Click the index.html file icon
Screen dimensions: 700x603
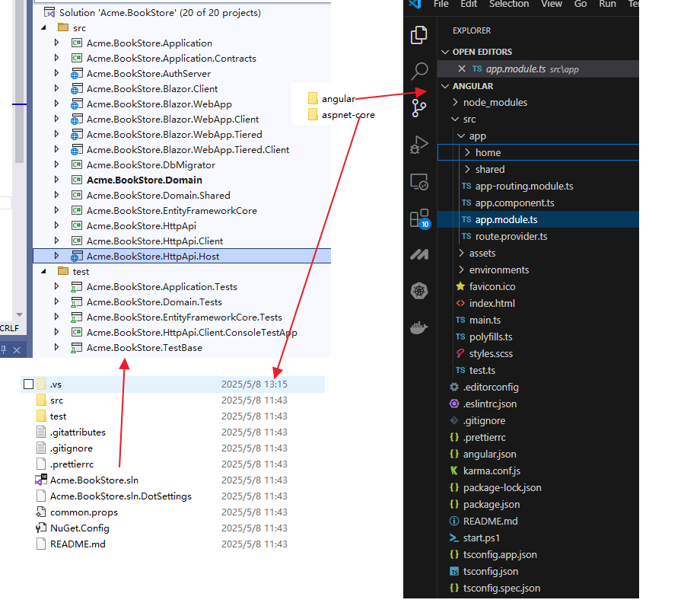(460, 303)
